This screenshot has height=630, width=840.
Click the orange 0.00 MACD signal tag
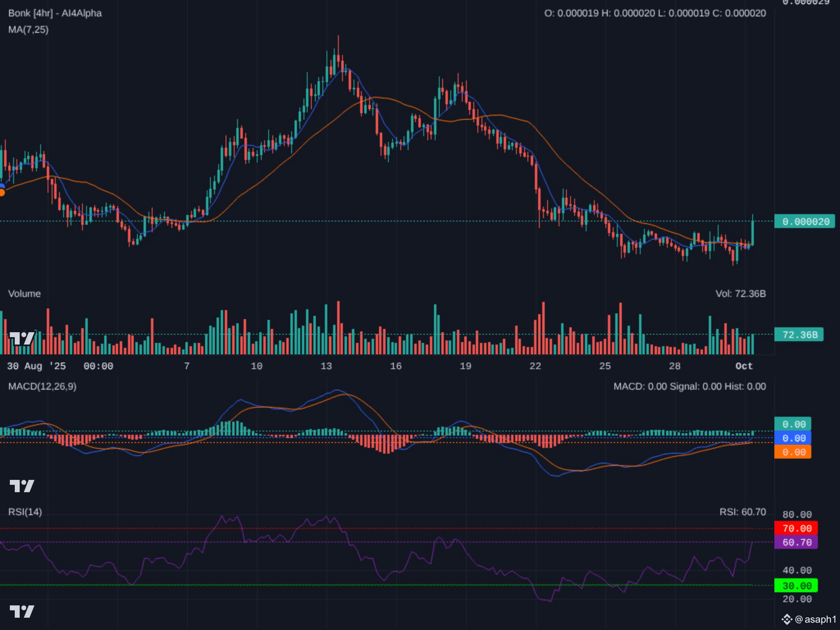tap(792, 452)
